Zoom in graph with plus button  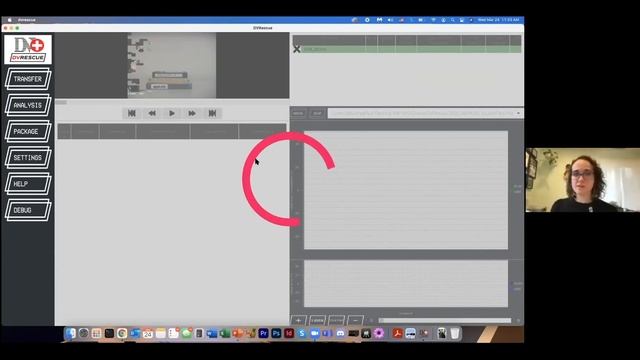pyautogui.click(x=298, y=320)
